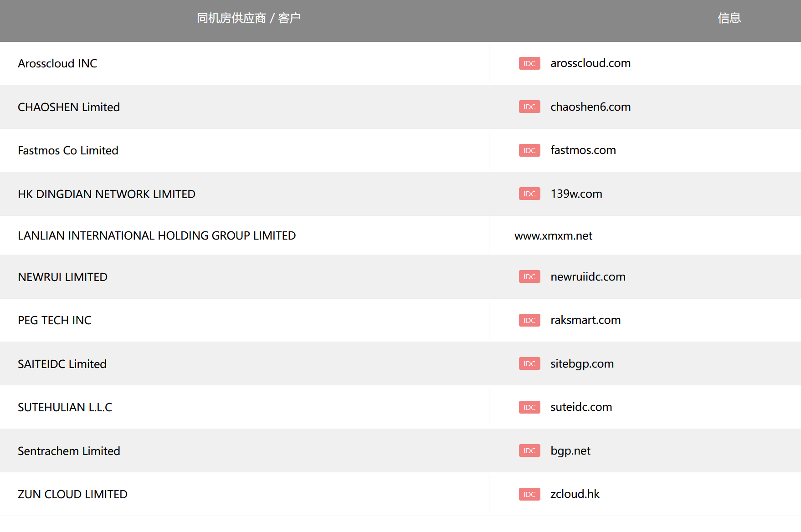Screen dimensions: 801x532
Task: Open zcloud.hk link
Action: tap(575, 494)
